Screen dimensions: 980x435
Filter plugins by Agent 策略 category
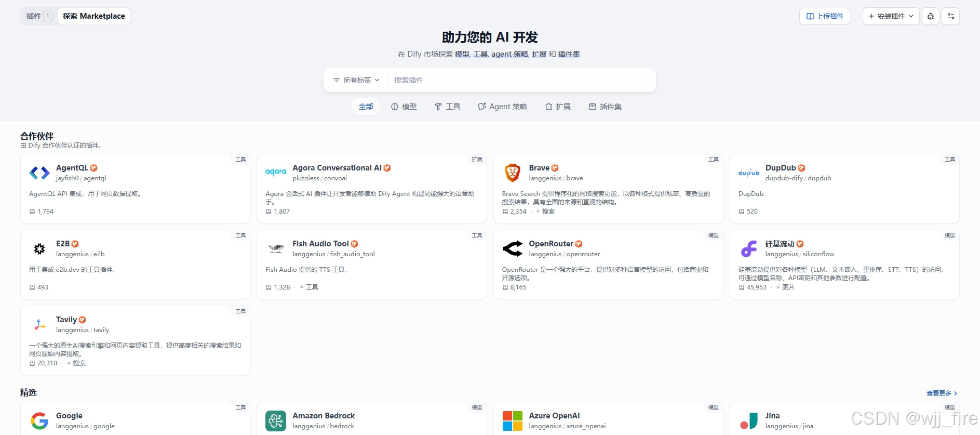[502, 107]
